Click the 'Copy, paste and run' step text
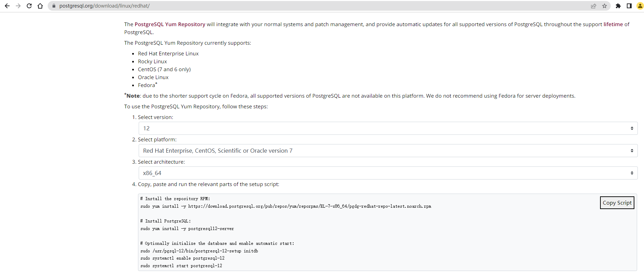Screen dimensions: 644x272 coord(209,184)
